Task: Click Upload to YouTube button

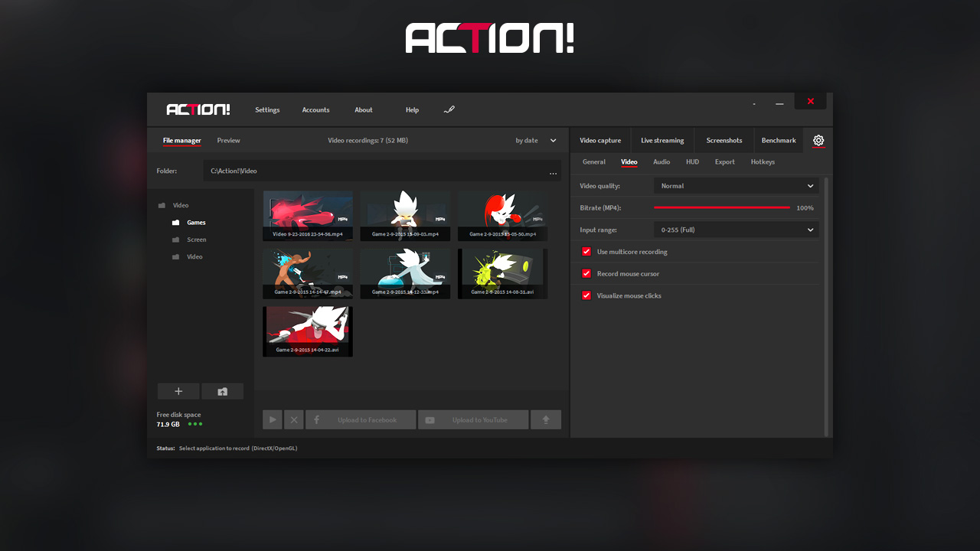Action: coord(473,419)
